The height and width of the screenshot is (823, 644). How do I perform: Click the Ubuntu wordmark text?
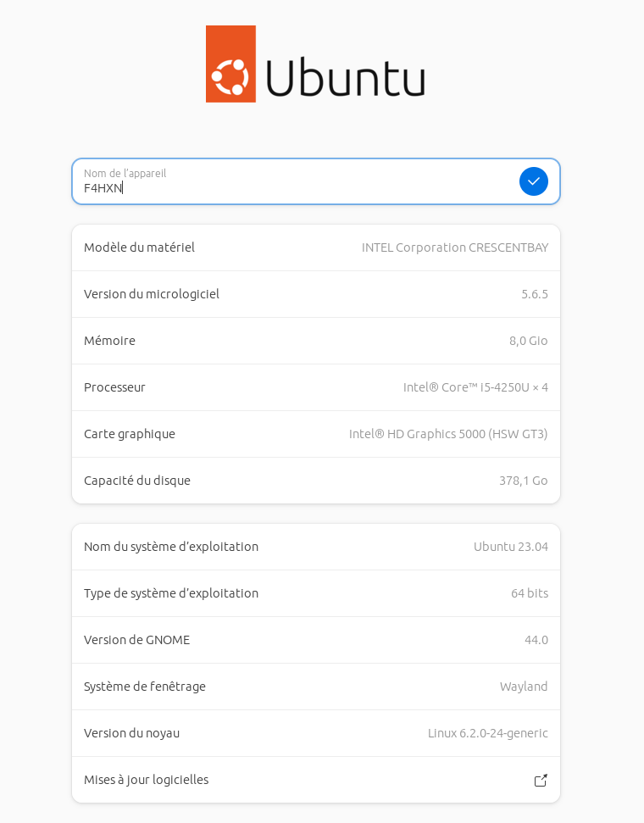pyautogui.click(x=346, y=78)
